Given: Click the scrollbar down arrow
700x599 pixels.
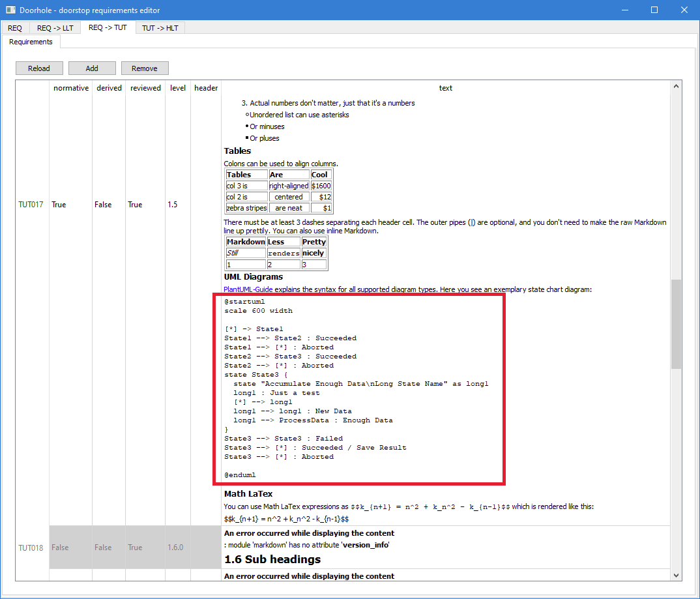Looking at the screenshot, I should point(676,576).
